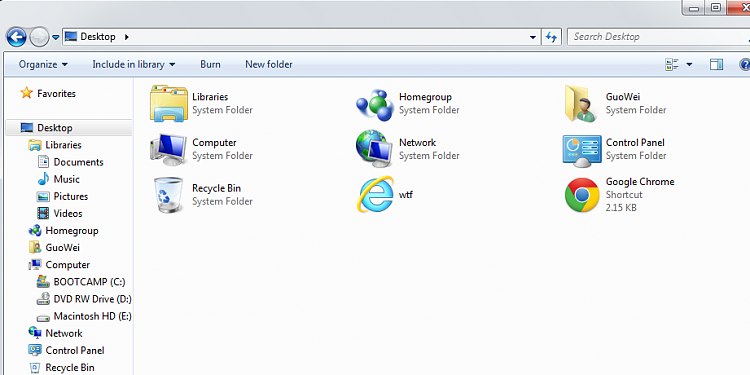The height and width of the screenshot is (375, 750).
Task: Click the wtf file name label
Action: tap(406, 195)
